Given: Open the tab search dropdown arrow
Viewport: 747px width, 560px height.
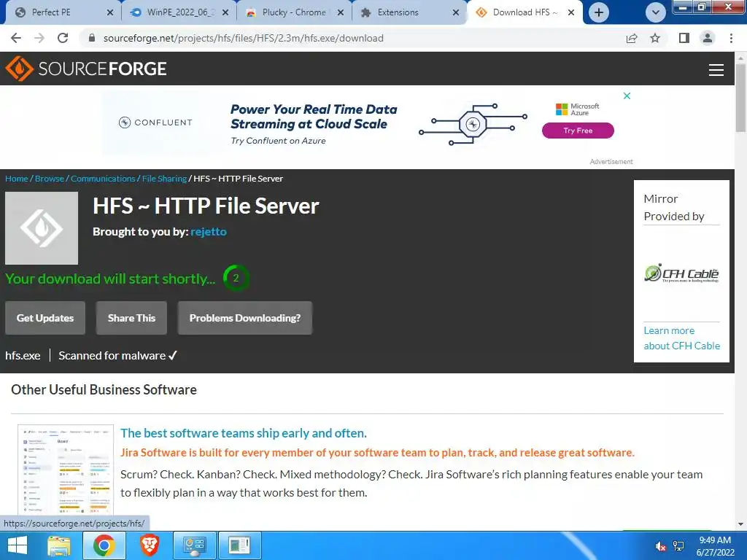Looking at the screenshot, I should (x=656, y=12).
